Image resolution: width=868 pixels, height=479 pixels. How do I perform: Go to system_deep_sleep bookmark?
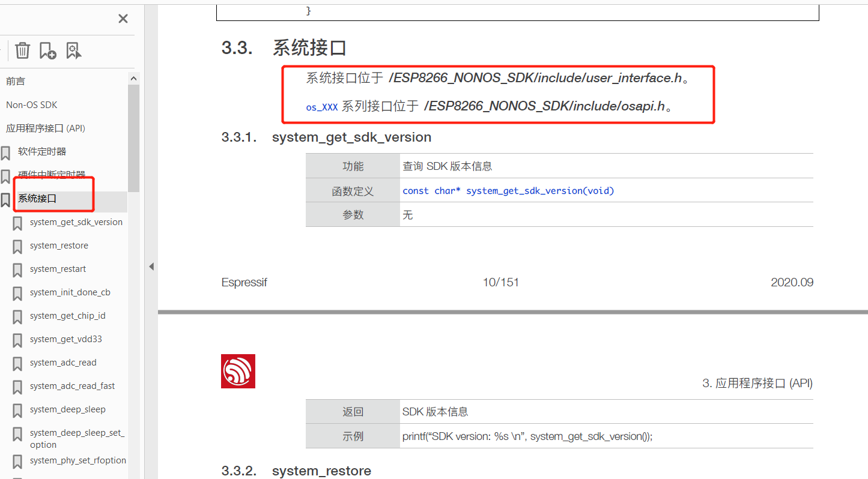click(x=68, y=409)
